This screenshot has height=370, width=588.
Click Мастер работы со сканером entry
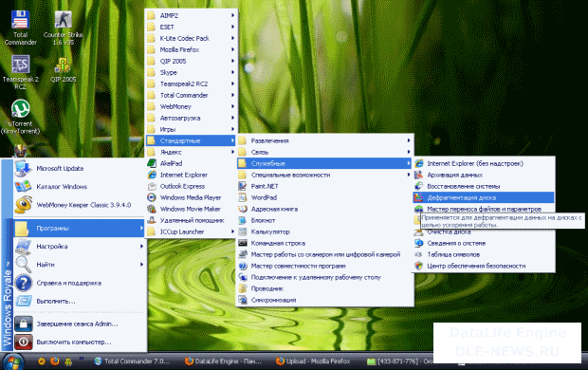point(324,254)
